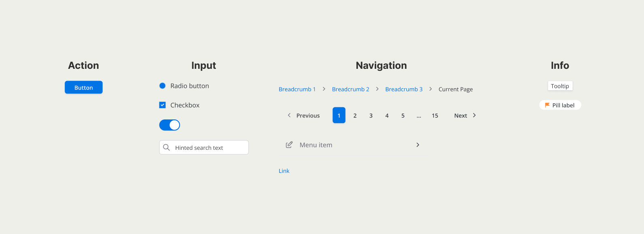
Task: Uncheck the Checkbox option
Action: pos(162,105)
